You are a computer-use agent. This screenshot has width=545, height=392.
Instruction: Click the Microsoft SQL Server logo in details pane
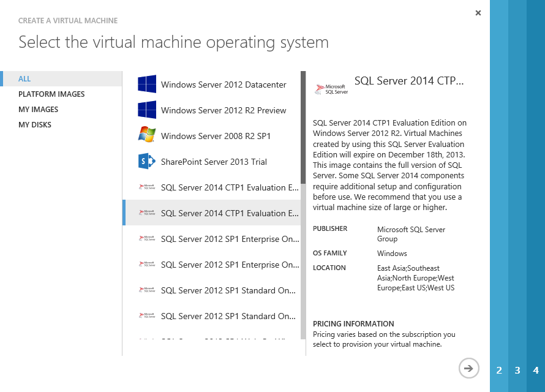331,89
